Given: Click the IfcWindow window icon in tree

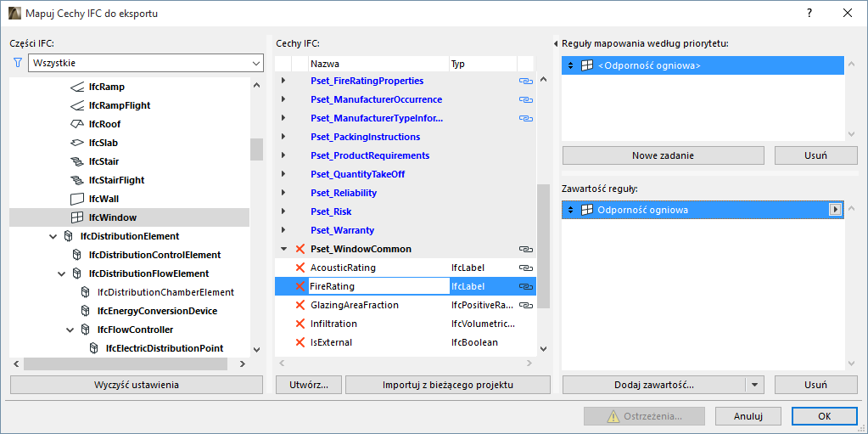Looking at the screenshot, I should click(x=77, y=217).
